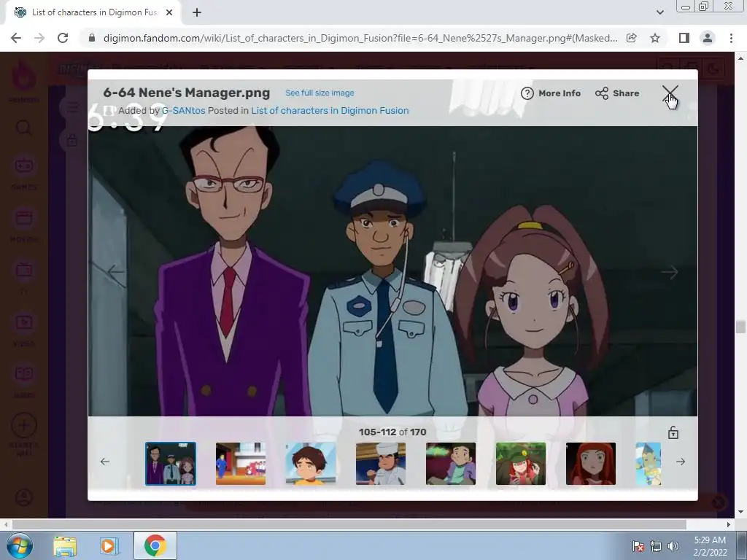This screenshot has height=560, width=747.
Task: Click the address bar URL
Action: click(360, 38)
